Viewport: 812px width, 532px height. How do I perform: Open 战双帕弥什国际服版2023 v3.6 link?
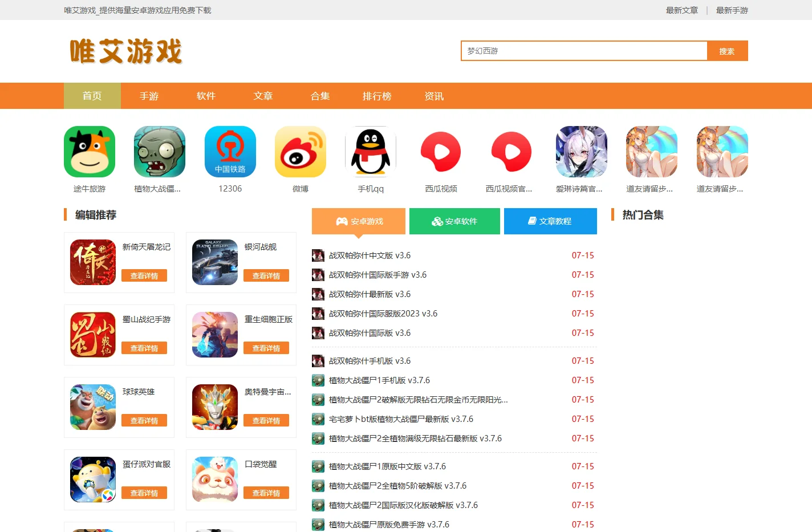(x=383, y=314)
